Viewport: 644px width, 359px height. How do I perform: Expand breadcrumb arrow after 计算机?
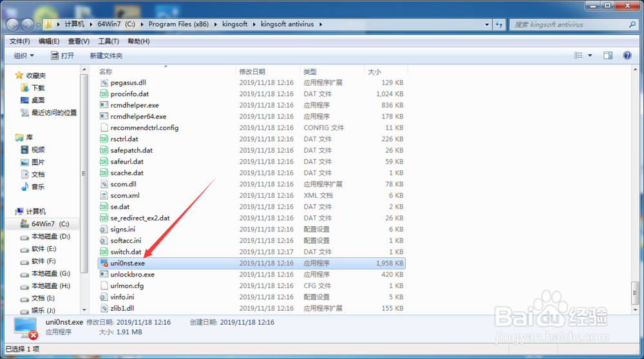tap(91, 24)
